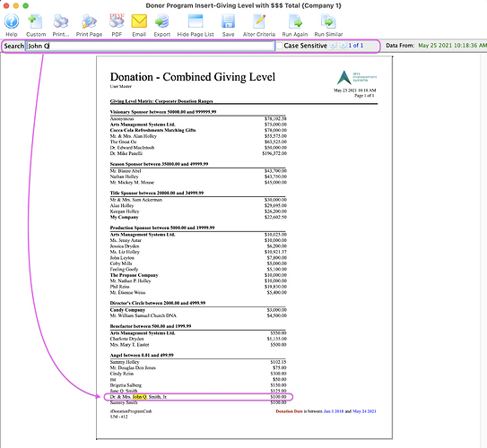This screenshot has width=487, height=448.
Task: Click 'Jessica Dryden' donor name
Action: pyautogui.click(x=125, y=246)
